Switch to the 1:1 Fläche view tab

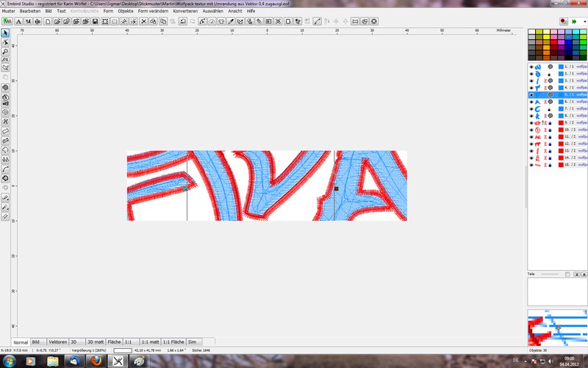click(x=173, y=342)
